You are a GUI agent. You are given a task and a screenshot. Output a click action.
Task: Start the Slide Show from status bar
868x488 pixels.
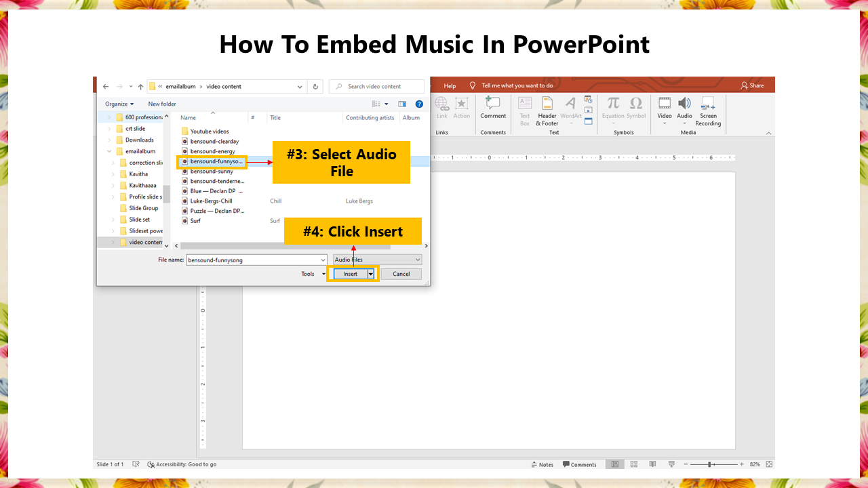point(671,464)
